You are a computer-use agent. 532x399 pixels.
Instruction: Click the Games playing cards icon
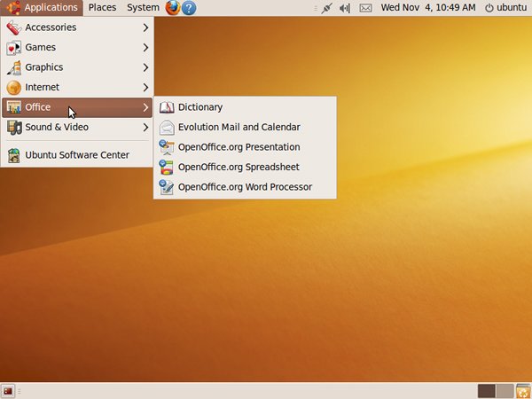coord(13,48)
